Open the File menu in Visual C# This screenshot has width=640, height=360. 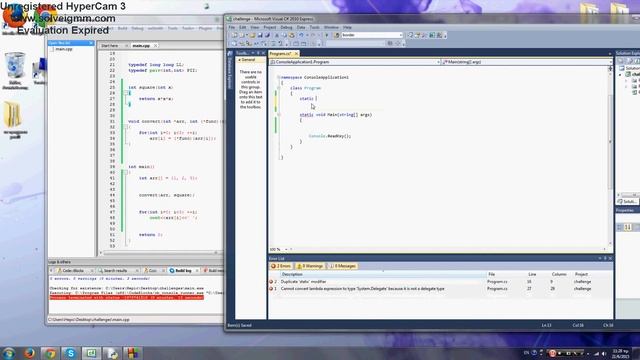(x=231, y=27)
